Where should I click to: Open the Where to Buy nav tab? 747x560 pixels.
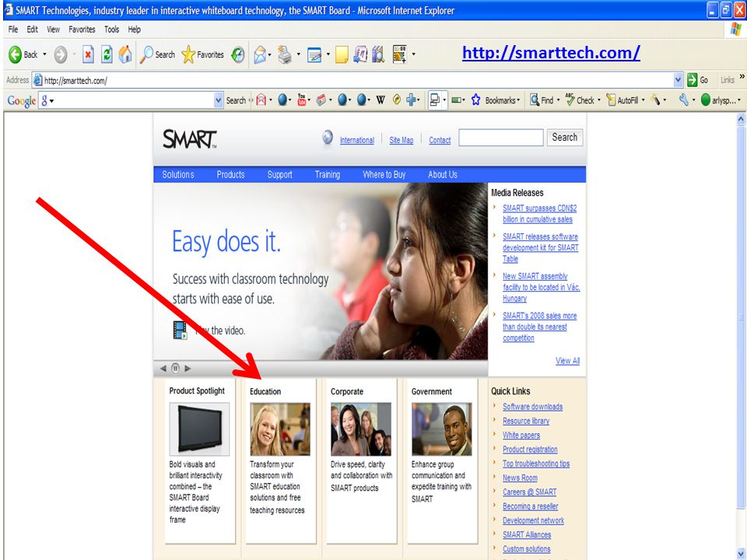coord(384,175)
